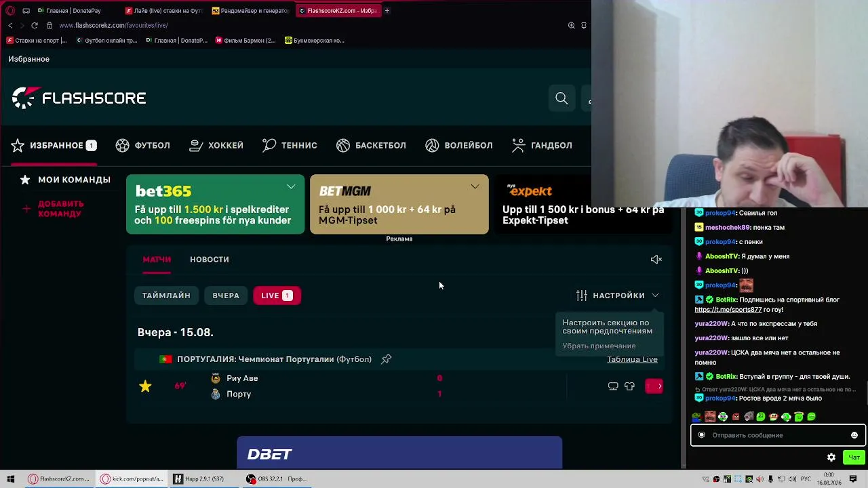Select the LIVE filter
The height and width of the screenshot is (488, 868).
click(277, 296)
